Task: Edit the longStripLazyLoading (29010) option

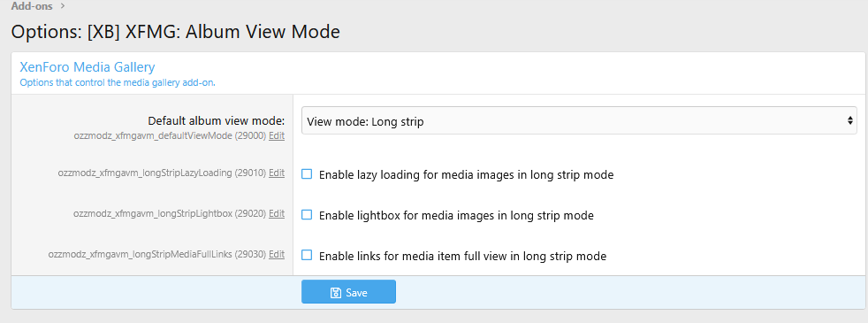Action: (x=277, y=173)
